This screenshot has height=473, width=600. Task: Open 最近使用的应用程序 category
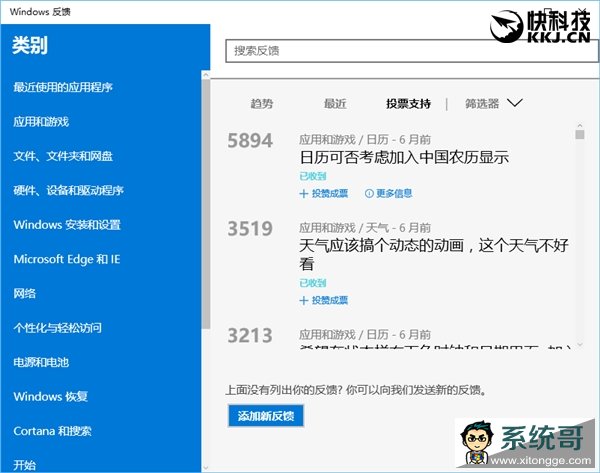(x=63, y=87)
